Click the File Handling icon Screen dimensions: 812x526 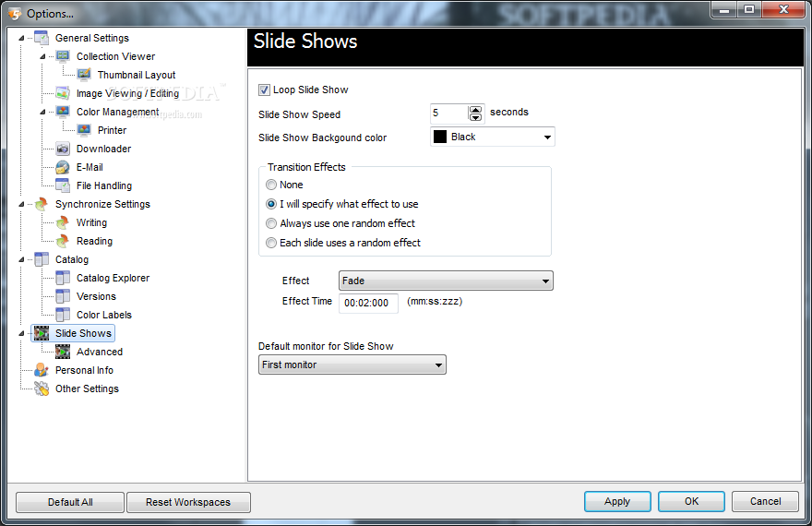coord(63,185)
